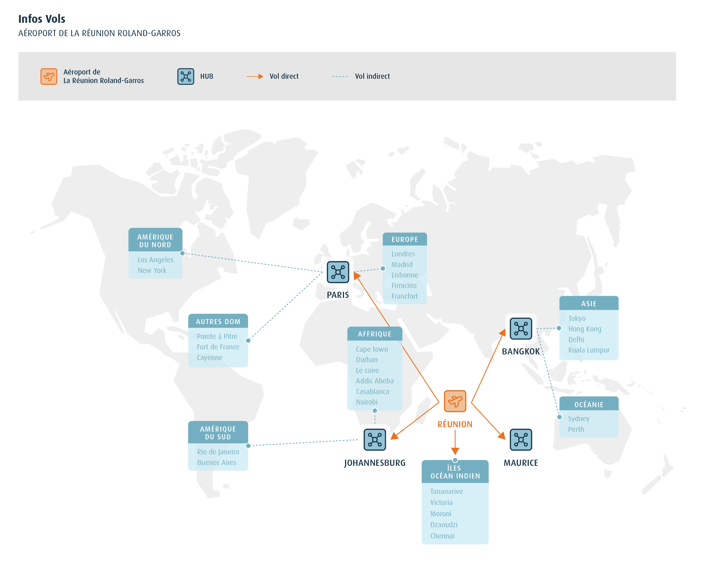
Task: Click the orange Réunion airport icon
Action: (455, 401)
